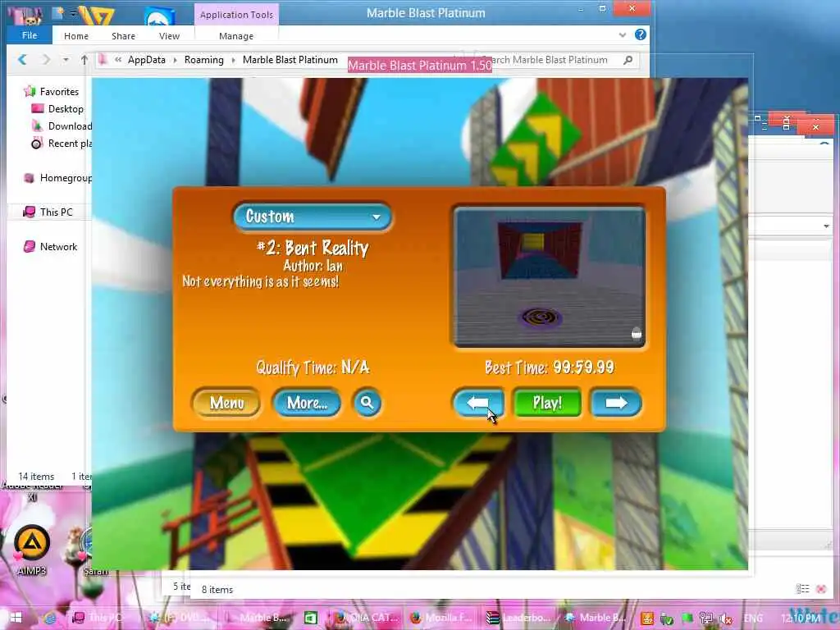The image size is (840, 630).
Task: Select the Application Tools contextual tab
Action: [x=236, y=15]
